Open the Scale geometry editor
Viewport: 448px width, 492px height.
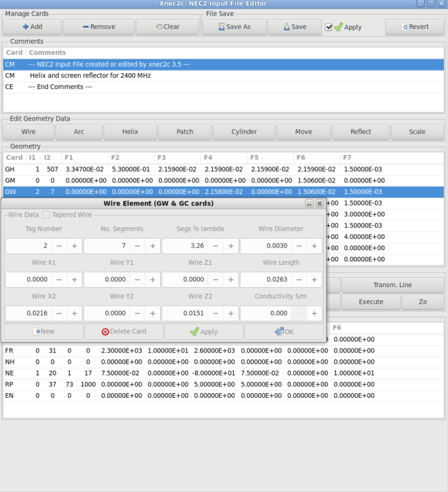[417, 132]
